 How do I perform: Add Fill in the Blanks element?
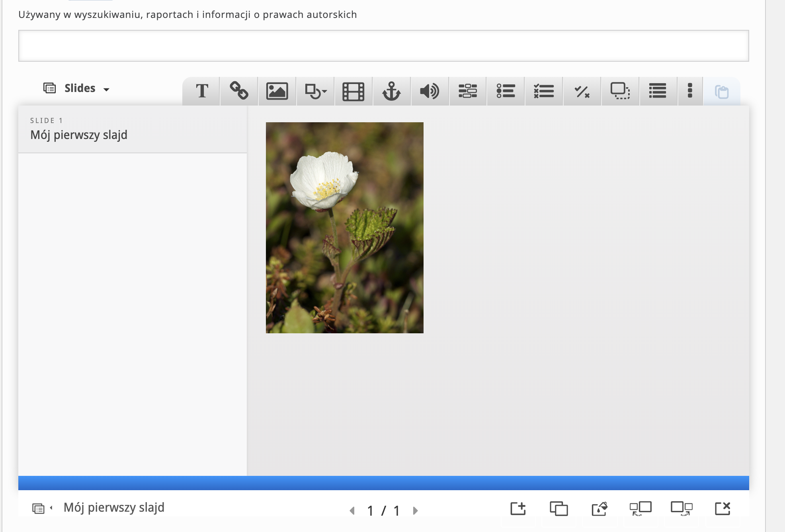click(x=468, y=91)
